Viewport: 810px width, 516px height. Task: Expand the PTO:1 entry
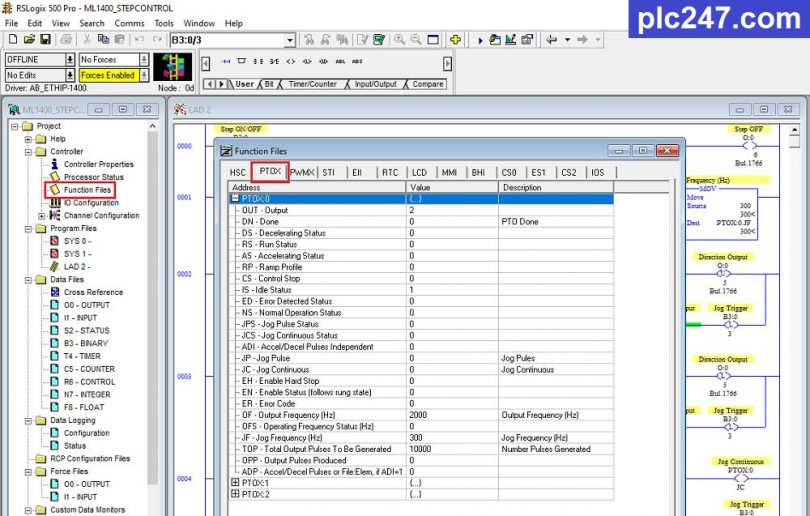coord(236,483)
